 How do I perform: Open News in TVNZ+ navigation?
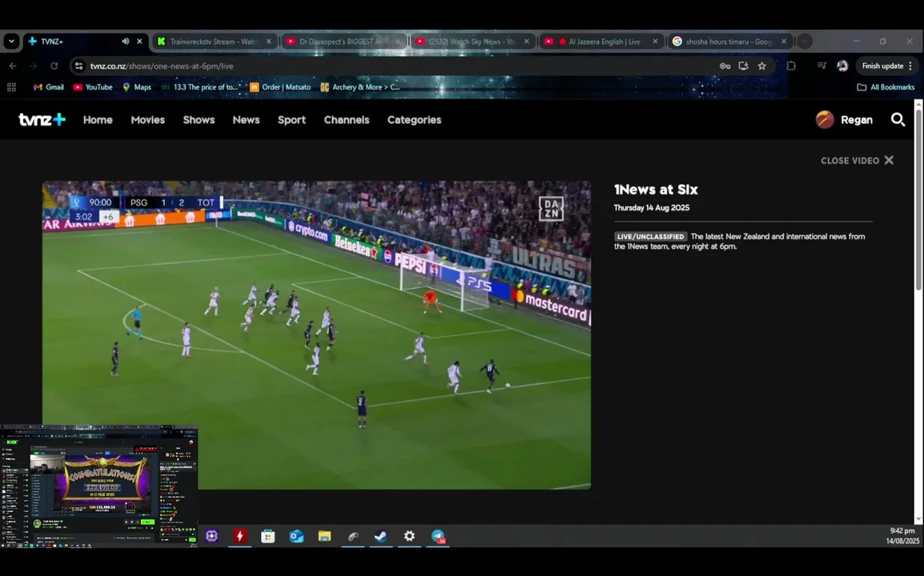click(247, 120)
